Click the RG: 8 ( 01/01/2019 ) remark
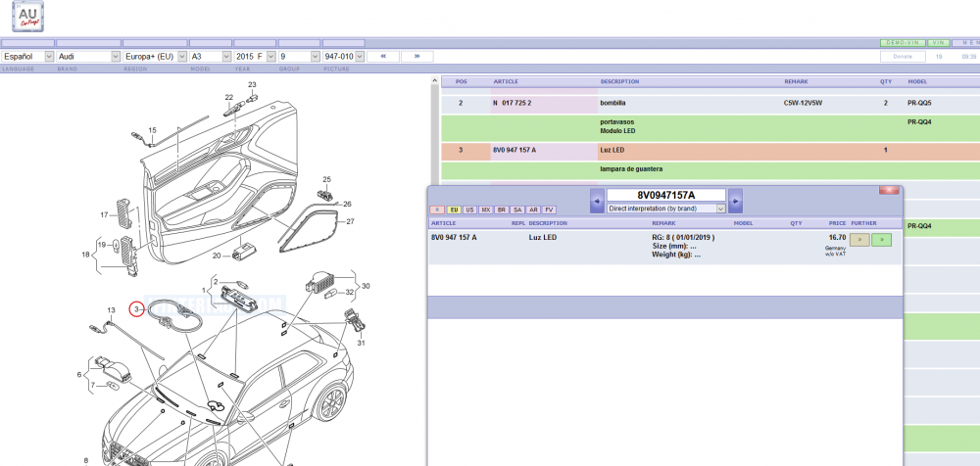This screenshot has height=466, width=980. [683, 237]
